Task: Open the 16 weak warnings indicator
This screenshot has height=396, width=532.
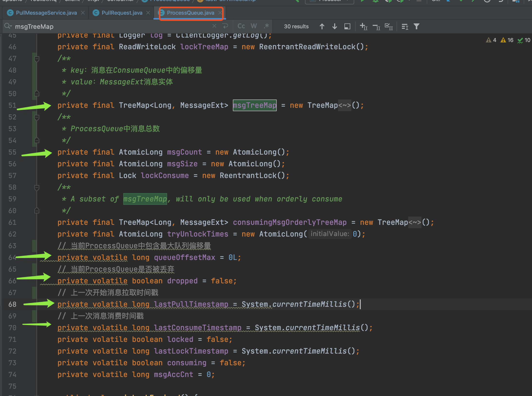Action: pyautogui.click(x=507, y=40)
